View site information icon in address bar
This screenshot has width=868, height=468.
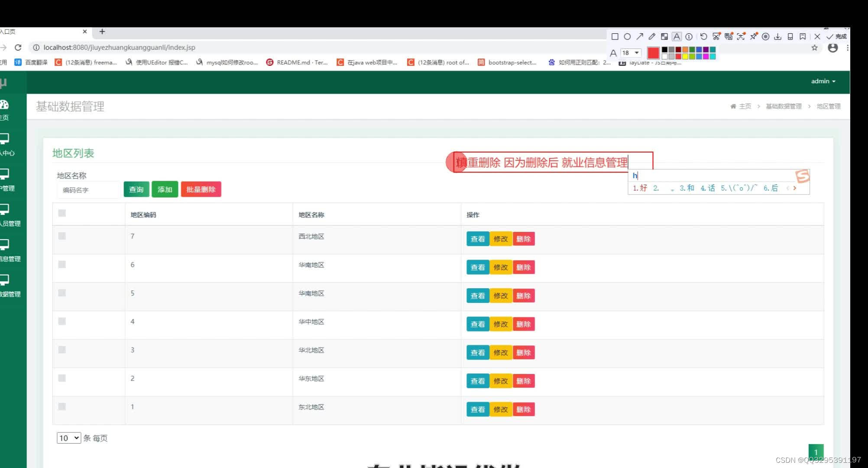(36, 47)
